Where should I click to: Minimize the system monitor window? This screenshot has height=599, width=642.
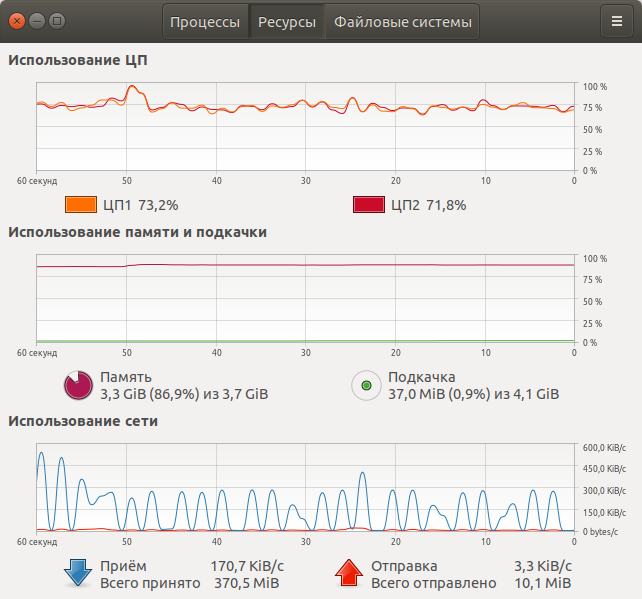37,21
